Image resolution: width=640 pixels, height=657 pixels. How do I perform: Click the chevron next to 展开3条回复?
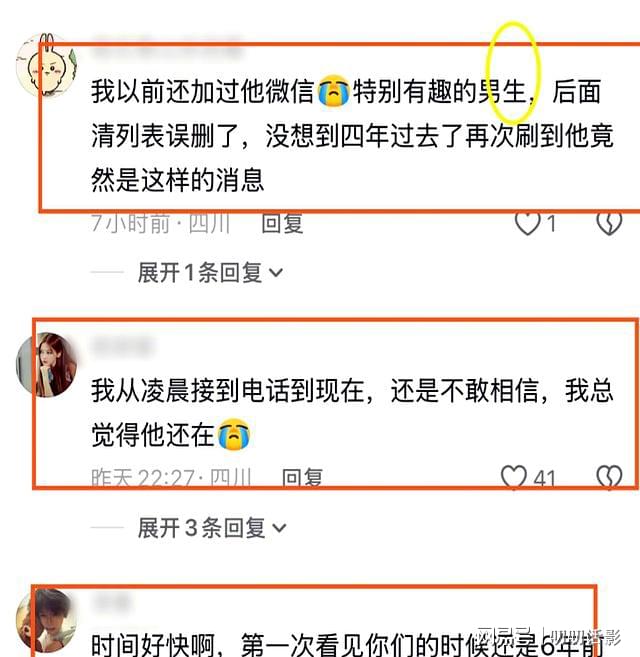tap(279, 528)
